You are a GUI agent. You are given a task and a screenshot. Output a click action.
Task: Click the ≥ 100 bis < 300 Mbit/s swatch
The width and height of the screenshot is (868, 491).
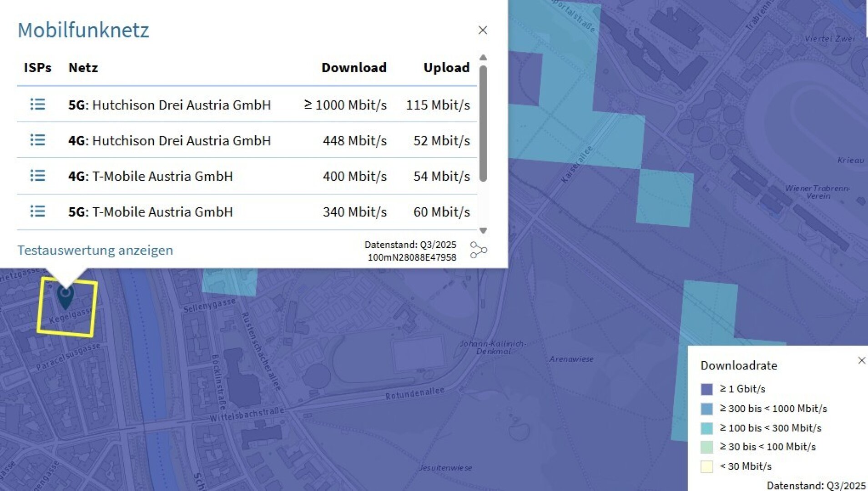pyautogui.click(x=707, y=428)
